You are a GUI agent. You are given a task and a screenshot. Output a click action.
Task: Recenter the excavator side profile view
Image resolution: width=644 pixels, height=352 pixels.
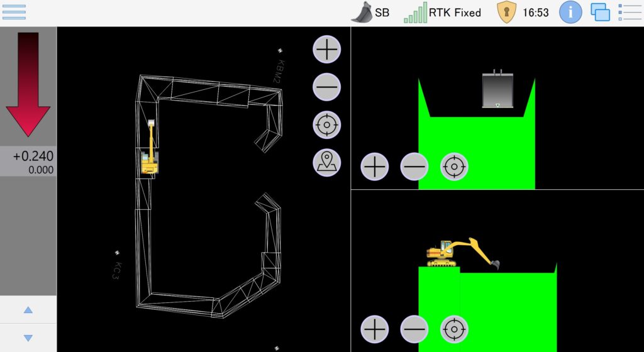point(454,329)
